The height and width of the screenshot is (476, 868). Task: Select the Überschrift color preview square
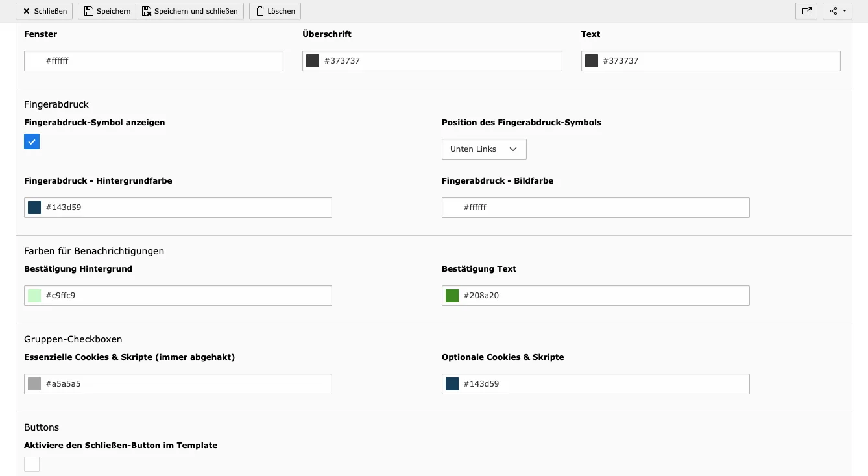pyautogui.click(x=313, y=60)
